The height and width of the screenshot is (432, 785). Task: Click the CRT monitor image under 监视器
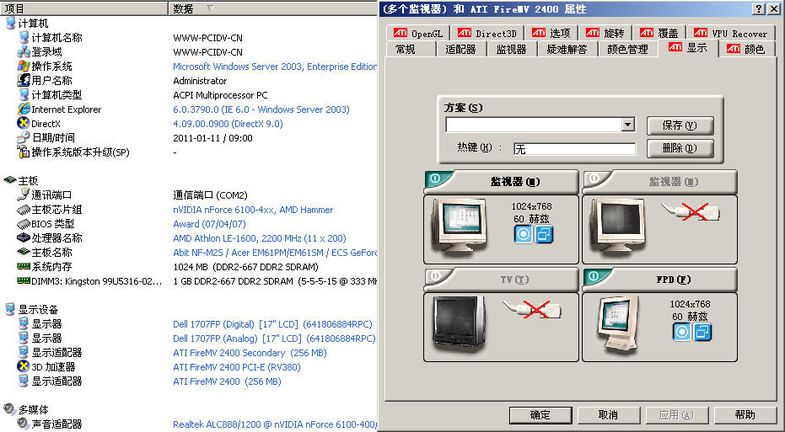pyautogui.click(x=459, y=227)
